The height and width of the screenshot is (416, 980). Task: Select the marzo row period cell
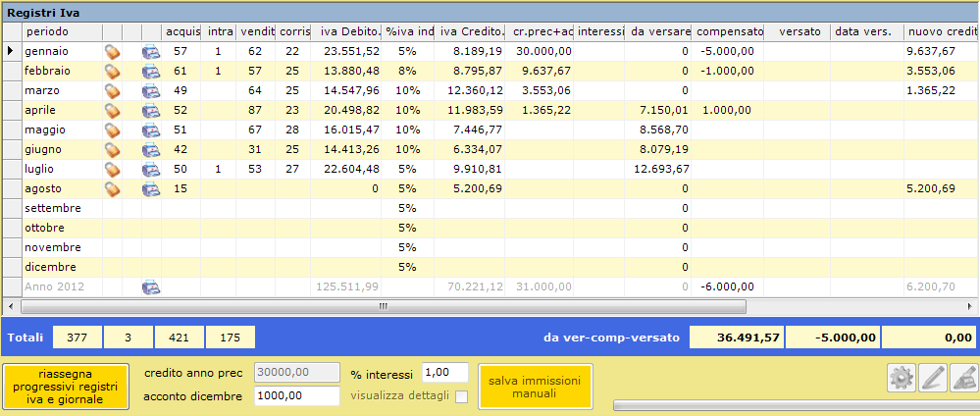coord(61,90)
